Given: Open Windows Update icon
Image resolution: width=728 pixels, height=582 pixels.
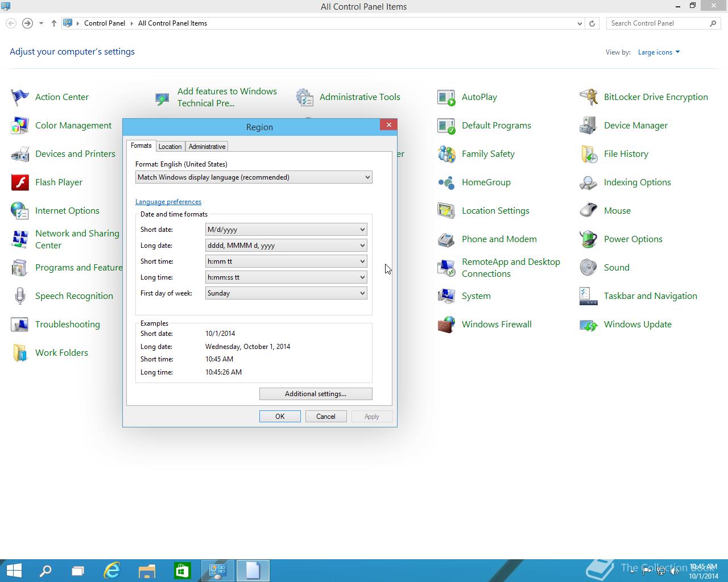Looking at the screenshot, I should [x=589, y=325].
